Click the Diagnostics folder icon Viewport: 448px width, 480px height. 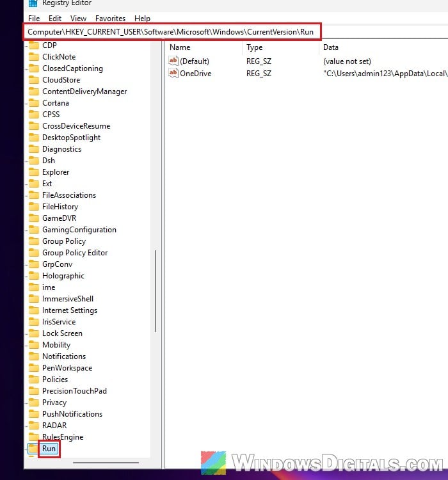(34, 149)
